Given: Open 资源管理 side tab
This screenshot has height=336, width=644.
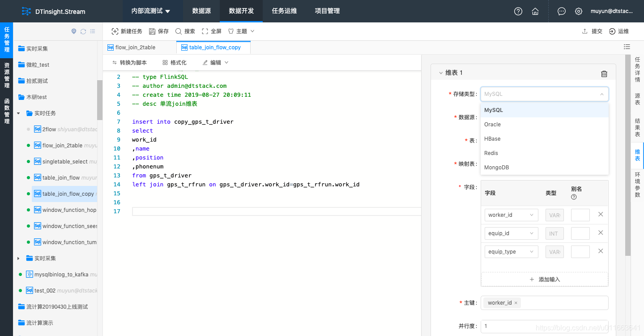Looking at the screenshot, I should pos(7,75).
